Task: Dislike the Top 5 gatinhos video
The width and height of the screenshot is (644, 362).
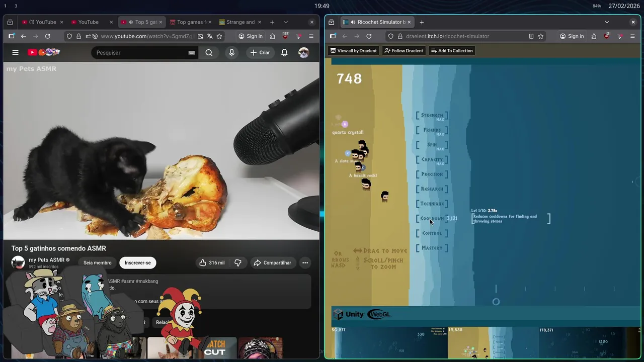Action: click(238, 262)
